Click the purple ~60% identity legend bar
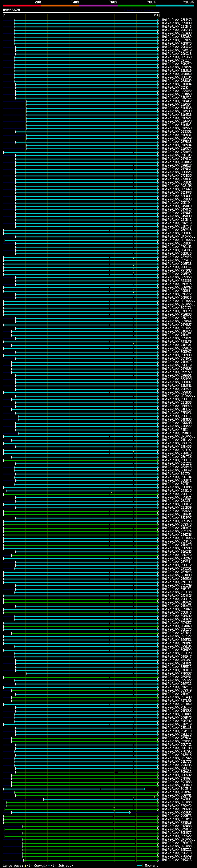The height and width of the screenshot is (868, 197). (x=98, y=6)
